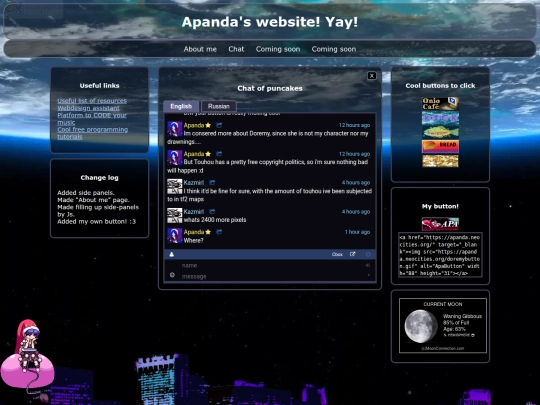Open Cool free programming tutorials link
Image resolution: width=540 pixels, height=405 pixels.
(92, 133)
